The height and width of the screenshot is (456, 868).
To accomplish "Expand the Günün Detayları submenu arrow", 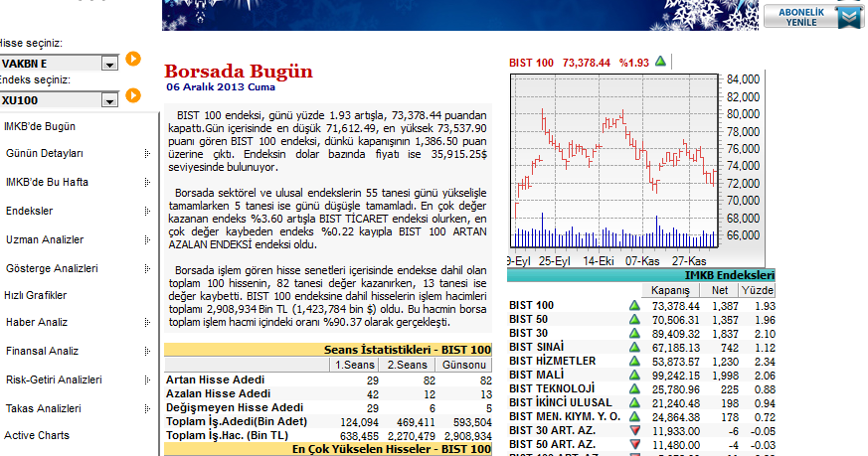I will click(x=147, y=153).
